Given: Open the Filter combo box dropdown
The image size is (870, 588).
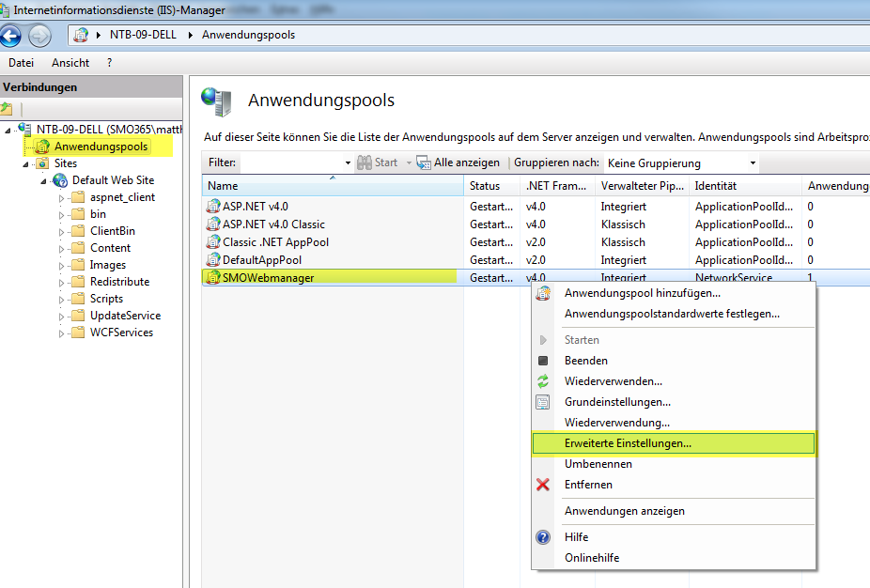Looking at the screenshot, I should [348, 162].
